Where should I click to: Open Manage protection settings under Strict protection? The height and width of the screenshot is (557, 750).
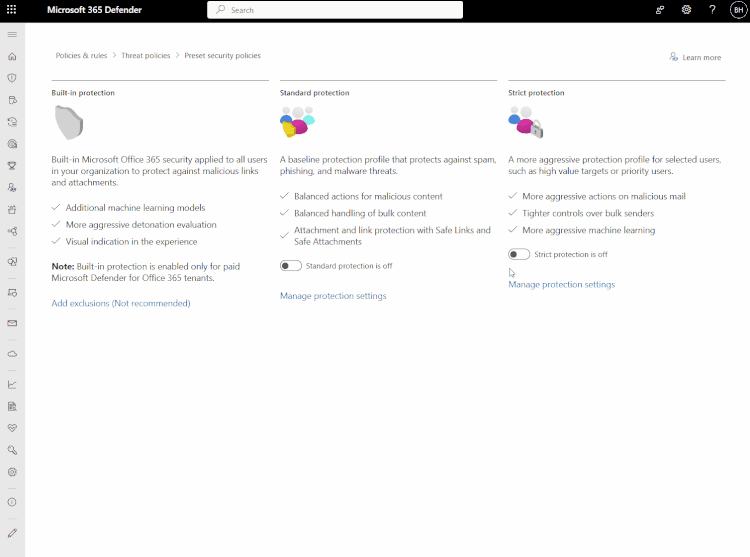(562, 284)
